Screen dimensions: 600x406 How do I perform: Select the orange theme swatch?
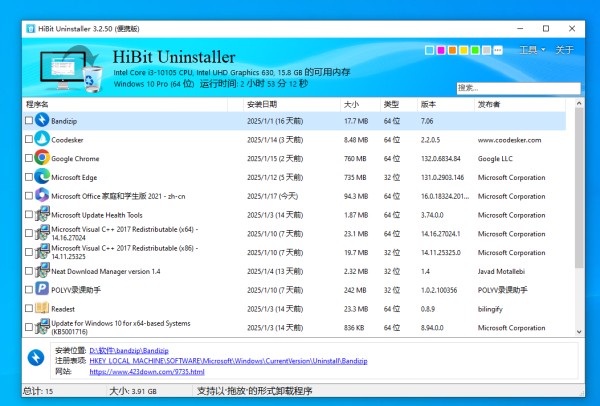(452, 50)
